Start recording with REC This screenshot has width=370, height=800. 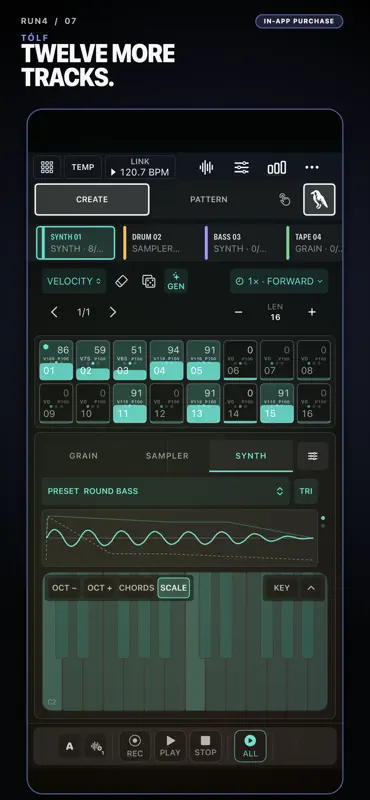(135, 746)
